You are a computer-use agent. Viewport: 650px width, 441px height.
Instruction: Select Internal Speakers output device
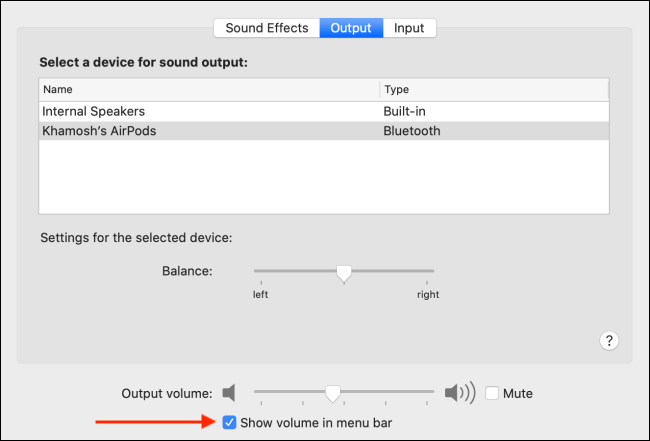(x=324, y=111)
